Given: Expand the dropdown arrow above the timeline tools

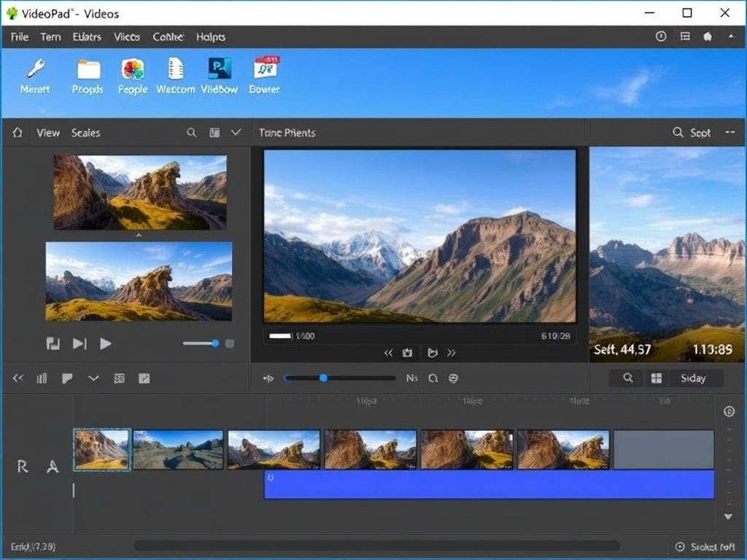Looking at the screenshot, I should tap(93, 378).
